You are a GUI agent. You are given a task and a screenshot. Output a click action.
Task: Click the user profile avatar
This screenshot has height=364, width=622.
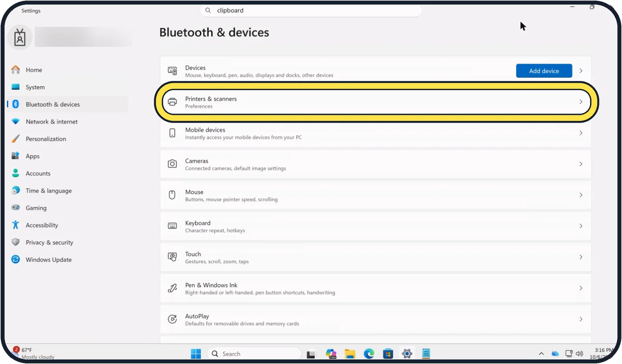[20, 38]
